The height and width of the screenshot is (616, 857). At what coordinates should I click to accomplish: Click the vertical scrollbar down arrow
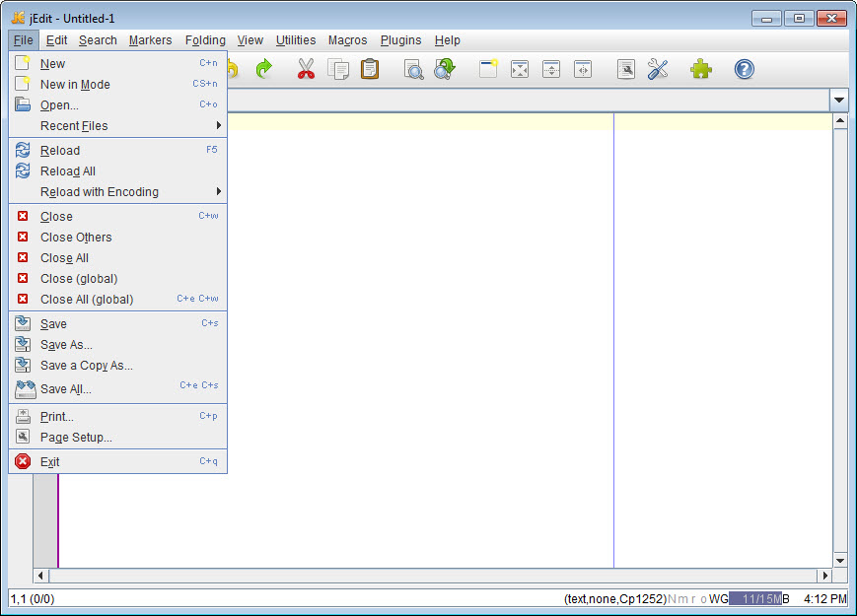840,560
